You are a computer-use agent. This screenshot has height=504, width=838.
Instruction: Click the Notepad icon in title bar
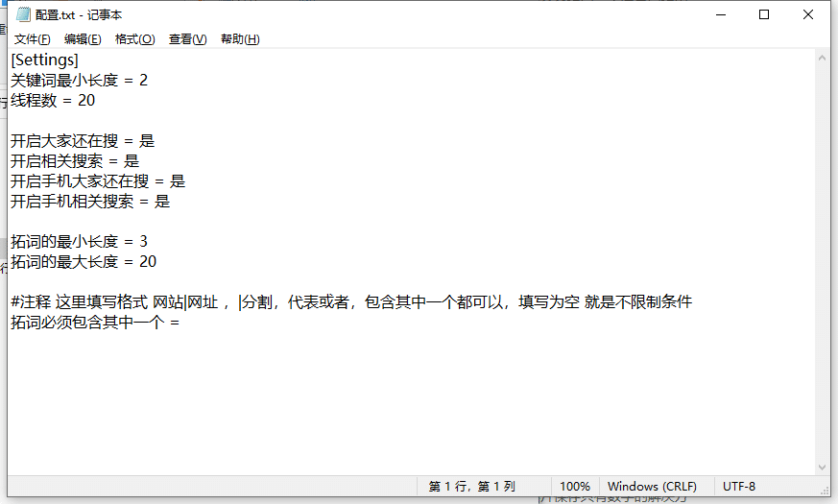pyautogui.click(x=23, y=14)
